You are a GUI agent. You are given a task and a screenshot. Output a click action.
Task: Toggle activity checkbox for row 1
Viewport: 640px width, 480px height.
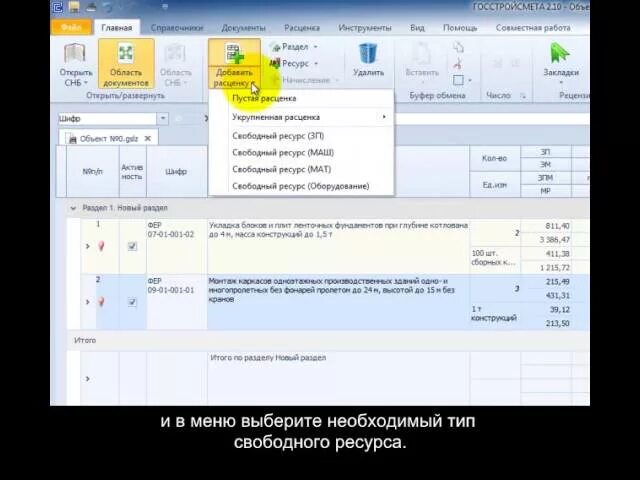click(x=132, y=246)
